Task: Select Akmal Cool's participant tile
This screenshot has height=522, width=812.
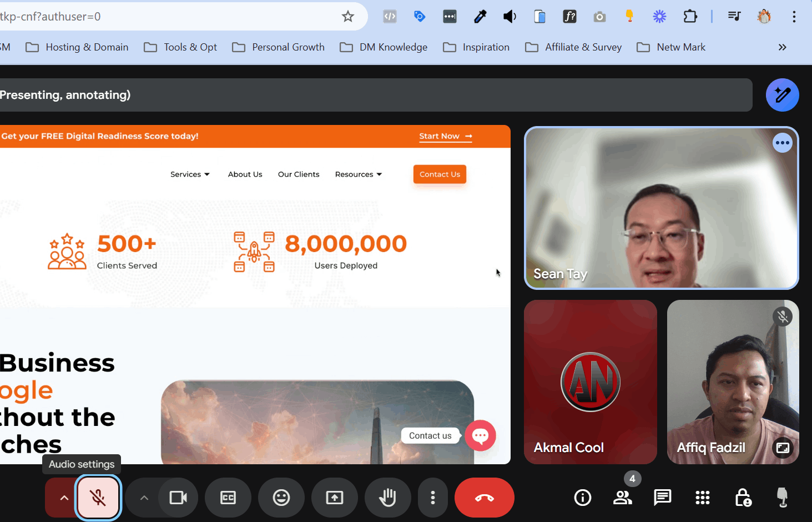Action: pos(591,382)
